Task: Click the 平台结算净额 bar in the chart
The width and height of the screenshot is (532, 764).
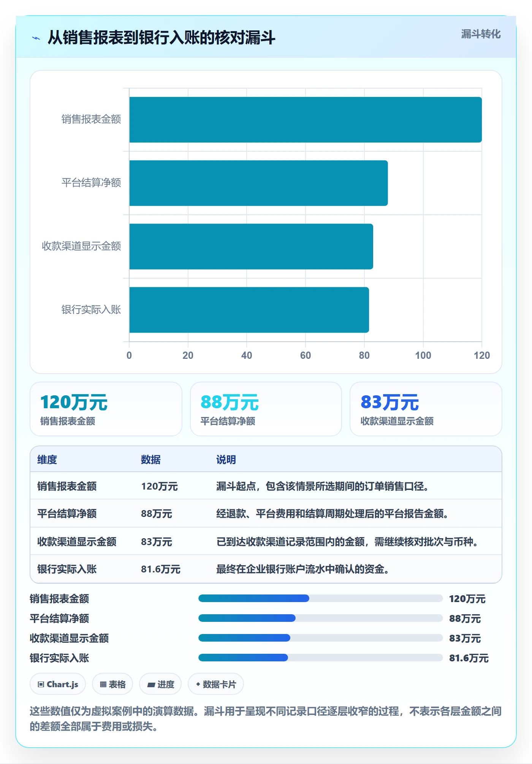Action: coord(258,183)
